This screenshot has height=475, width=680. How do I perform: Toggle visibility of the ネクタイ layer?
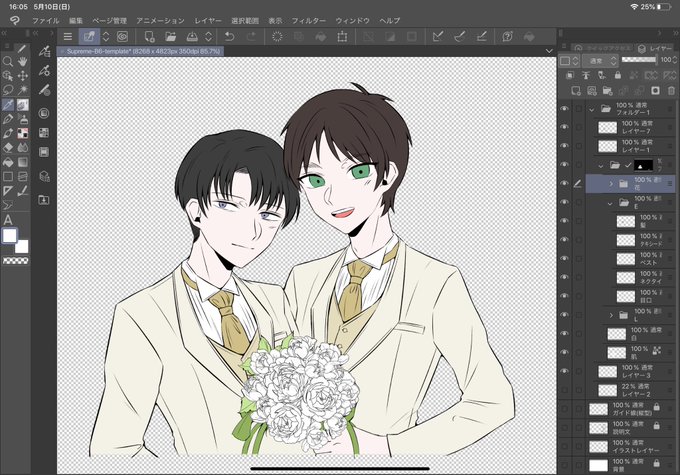564,277
